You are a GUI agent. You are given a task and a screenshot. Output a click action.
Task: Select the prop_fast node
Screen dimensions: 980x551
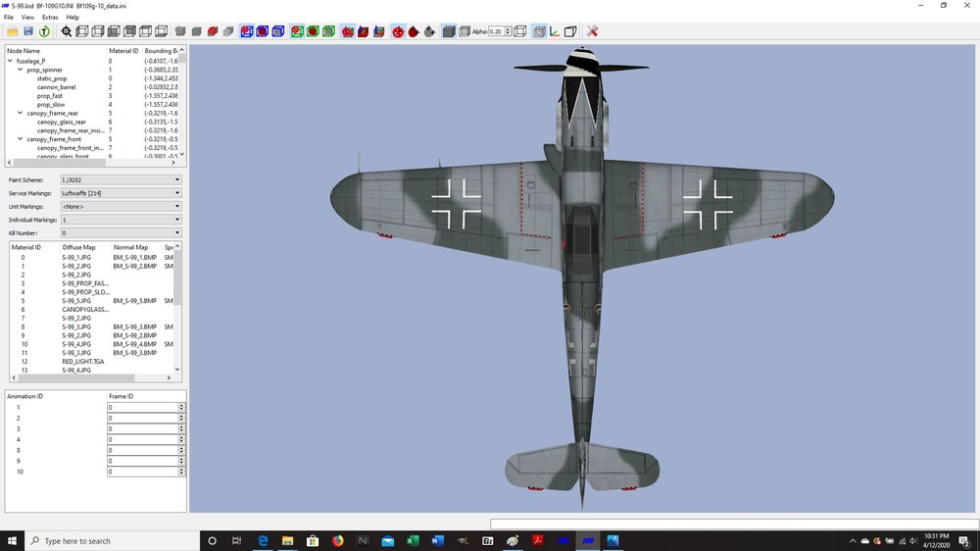click(49, 96)
